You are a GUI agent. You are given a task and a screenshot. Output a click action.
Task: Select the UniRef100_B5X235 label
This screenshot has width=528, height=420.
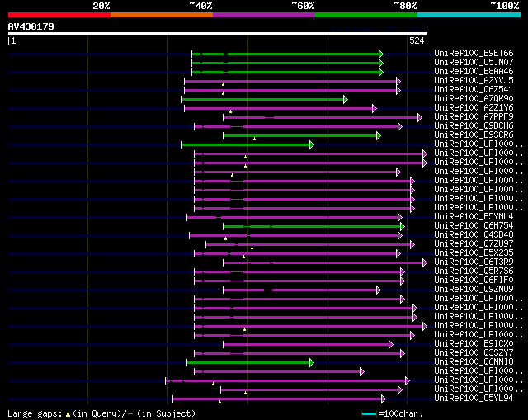click(x=474, y=253)
